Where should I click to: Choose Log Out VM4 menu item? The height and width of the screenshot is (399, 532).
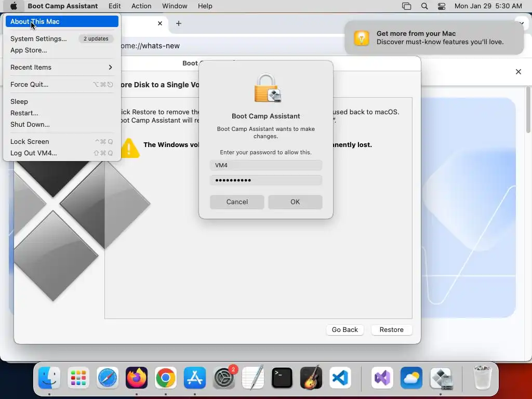pyautogui.click(x=62, y=153)
